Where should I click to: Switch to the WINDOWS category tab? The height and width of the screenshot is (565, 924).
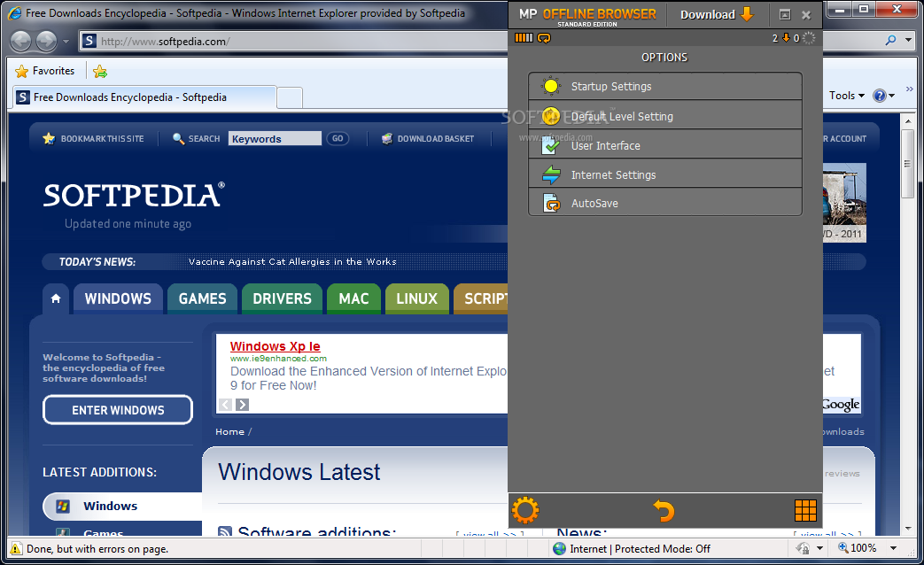tap(118, 298)
